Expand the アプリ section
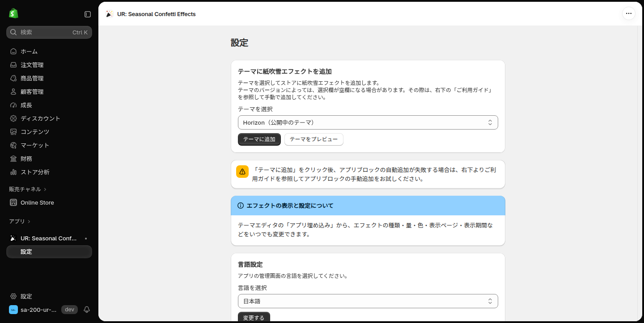 click(x=20, y=221)
